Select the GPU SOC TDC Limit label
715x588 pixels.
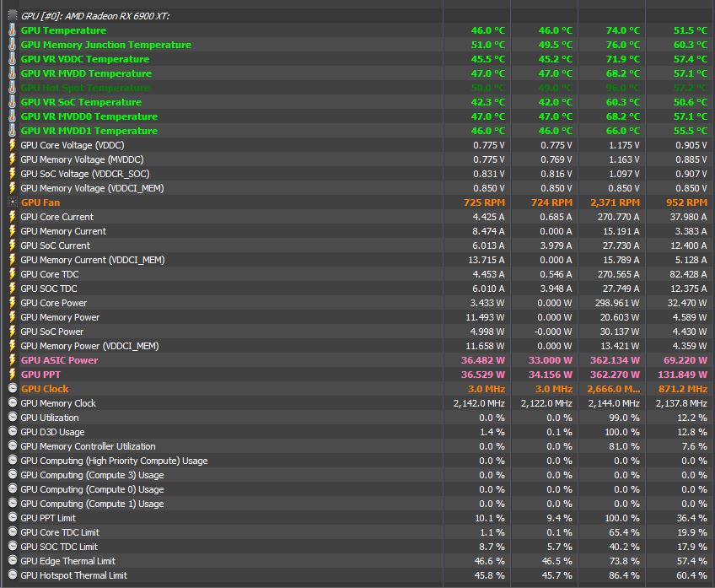(x=59, y=547)
